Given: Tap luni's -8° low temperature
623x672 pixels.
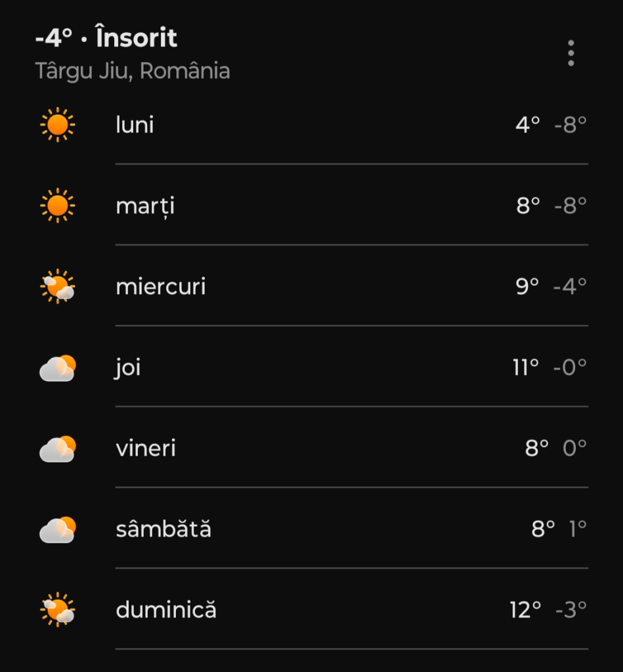Looking at the screenshot, I should tap(570, 125).
